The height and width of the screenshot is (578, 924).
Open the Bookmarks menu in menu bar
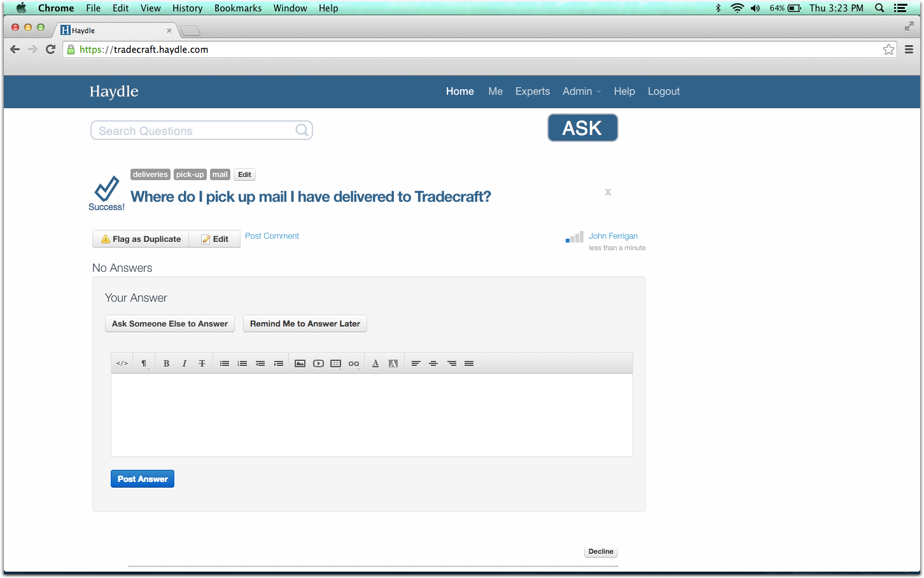coord(238,8)
